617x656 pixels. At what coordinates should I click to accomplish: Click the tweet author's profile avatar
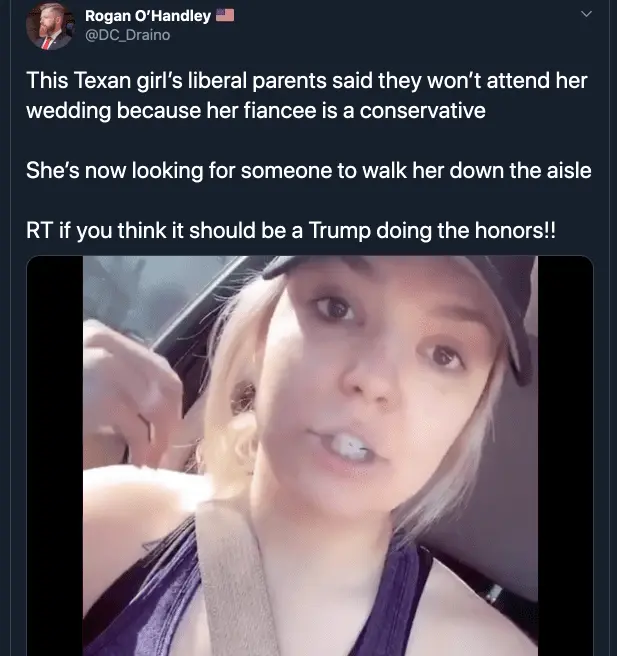click(50, 26)
